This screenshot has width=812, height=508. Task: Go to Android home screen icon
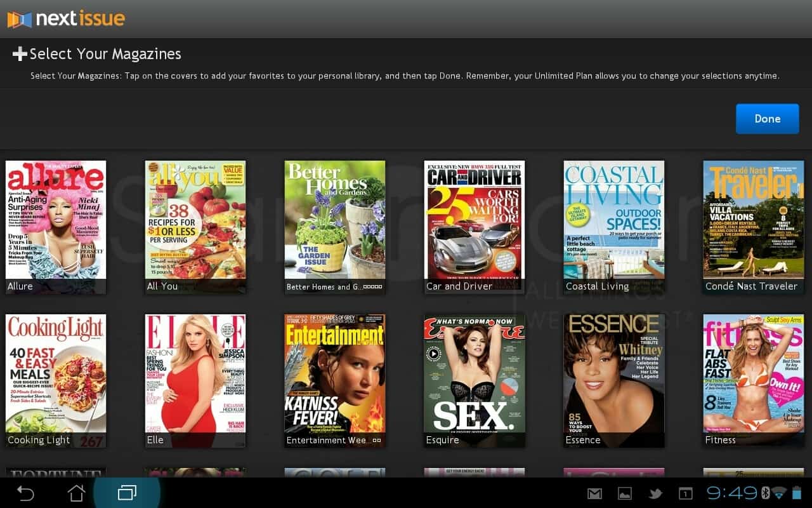click(x=76, y=493)
